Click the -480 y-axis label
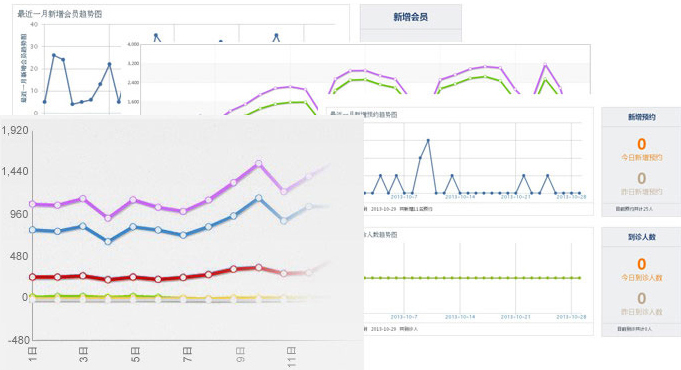 tap(18, 340)
